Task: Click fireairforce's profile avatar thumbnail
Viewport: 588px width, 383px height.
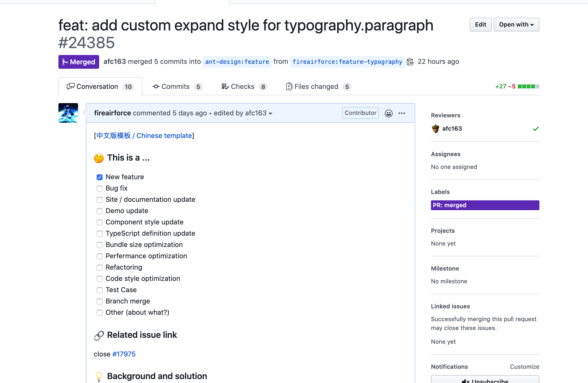Action: (x=68, y=113)
